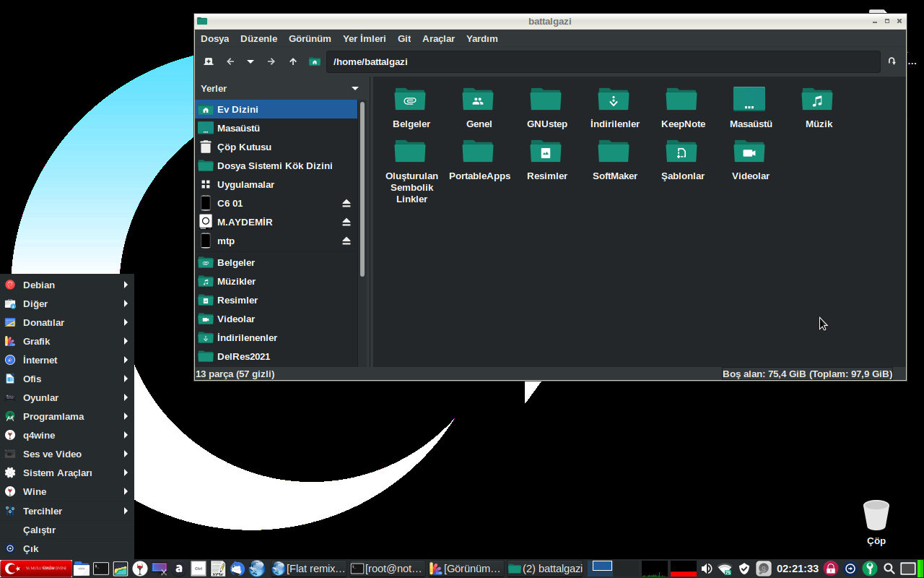Select the Resimler folder in the main view
The width and height of the screenshot is (924, 578).
[x=546, y=151]
